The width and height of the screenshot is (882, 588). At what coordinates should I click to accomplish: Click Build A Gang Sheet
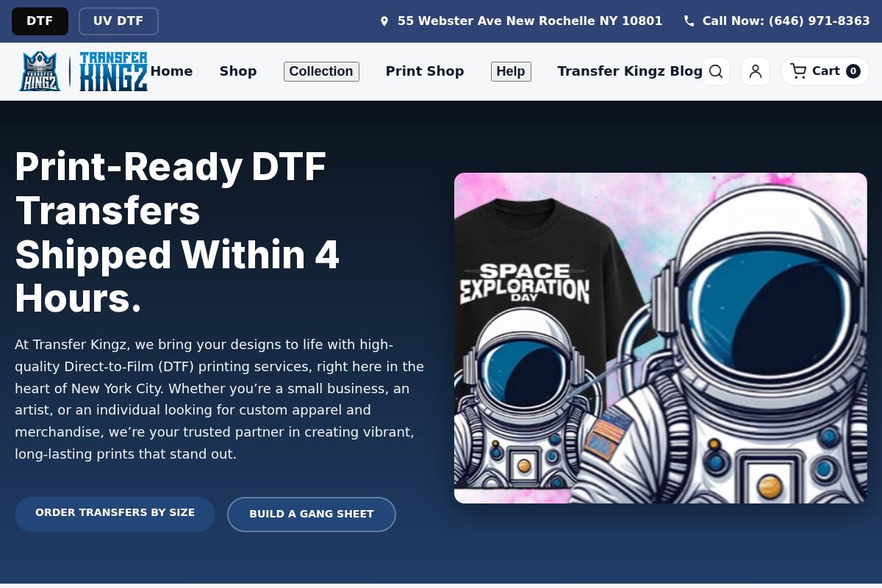(312, 514)
